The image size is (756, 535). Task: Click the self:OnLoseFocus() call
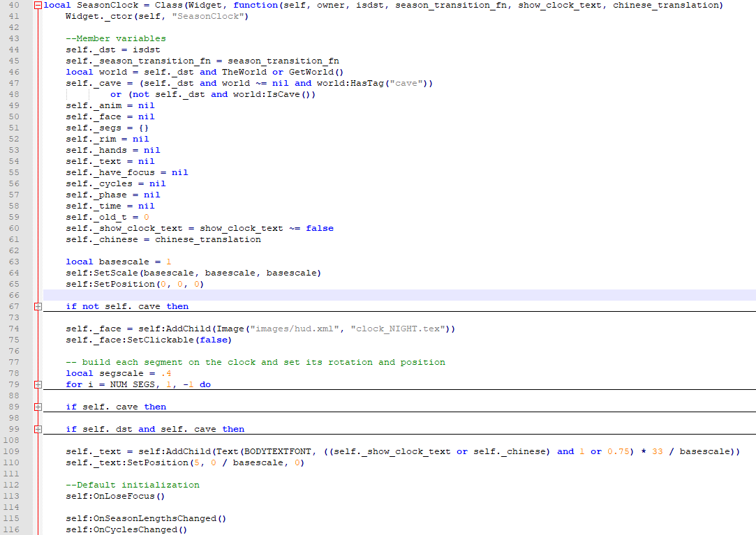[116, 496]
